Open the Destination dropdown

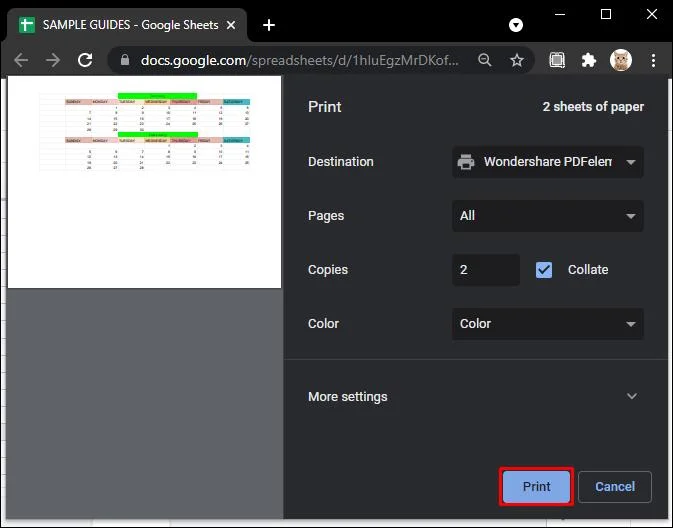pos(548,162)
